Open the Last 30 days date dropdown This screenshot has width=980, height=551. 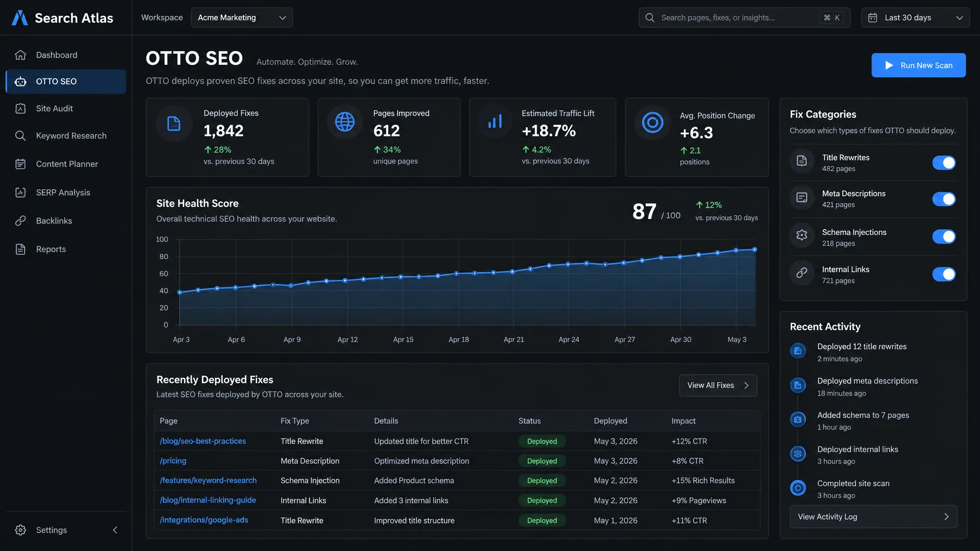coord(916,17)
